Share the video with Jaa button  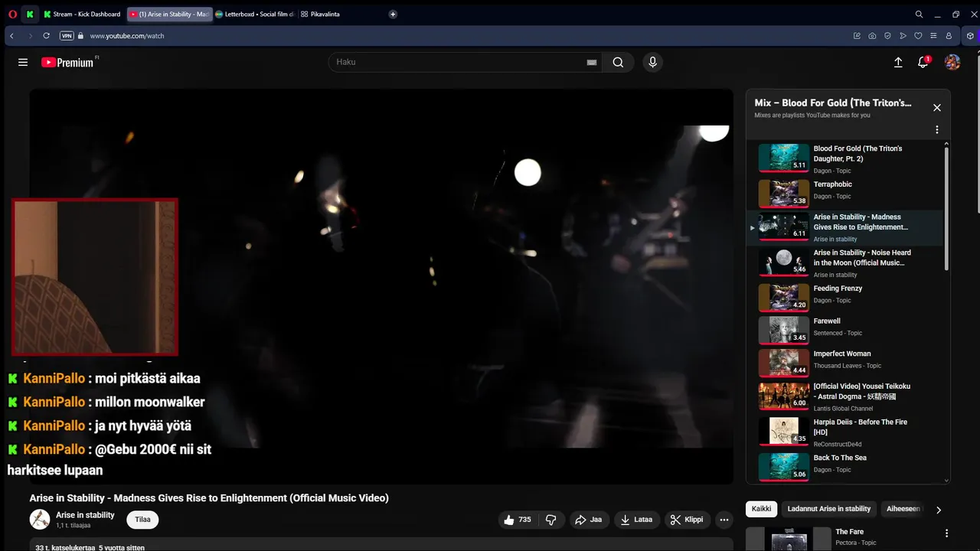[588, 520]
